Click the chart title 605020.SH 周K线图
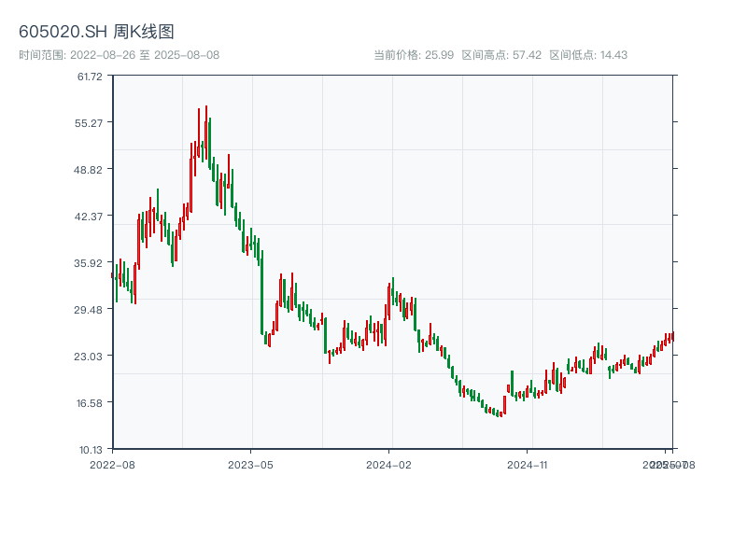747x560 pixels. pyautogui.click(x=96, y=32)
